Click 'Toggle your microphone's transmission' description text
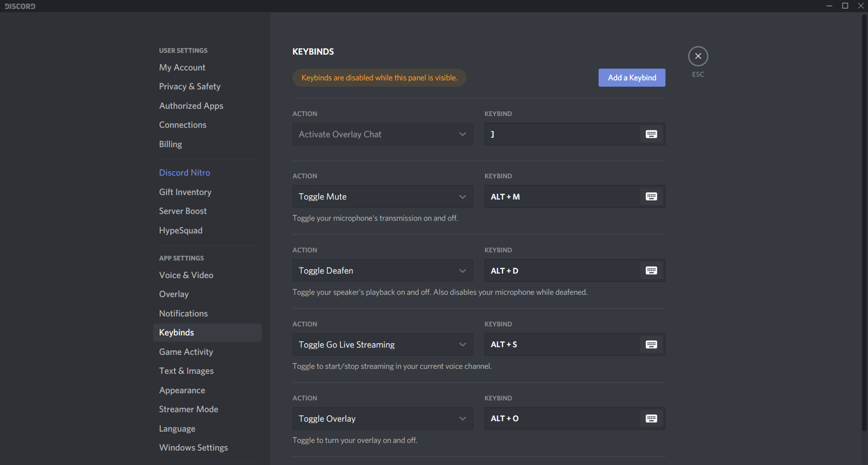The width and height of the screenshot is (868, 465). 375,218
